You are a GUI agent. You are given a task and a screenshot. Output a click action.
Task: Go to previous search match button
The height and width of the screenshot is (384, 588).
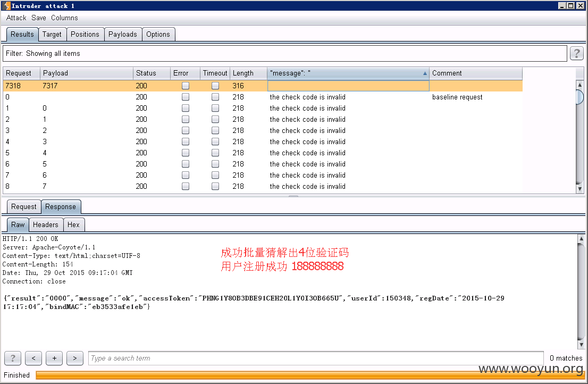click(33, 358)
